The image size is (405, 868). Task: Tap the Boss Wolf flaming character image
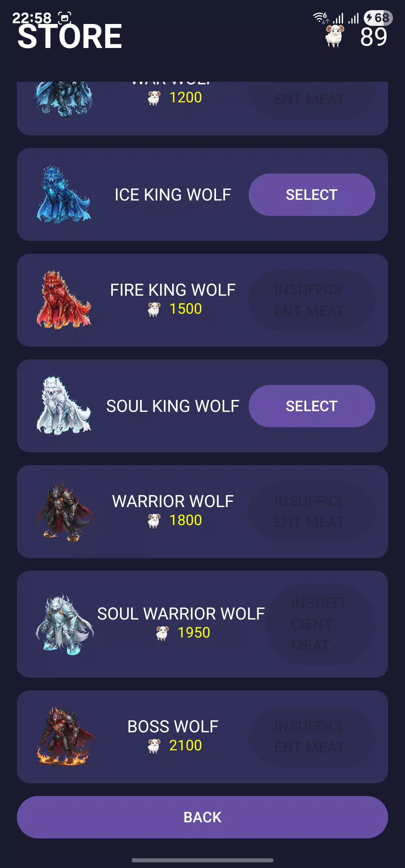pos(65,736)
